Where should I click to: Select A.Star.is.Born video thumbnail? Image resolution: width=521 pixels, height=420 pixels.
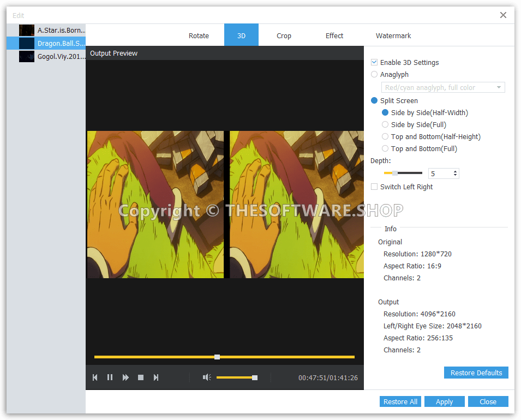point(27,30)
